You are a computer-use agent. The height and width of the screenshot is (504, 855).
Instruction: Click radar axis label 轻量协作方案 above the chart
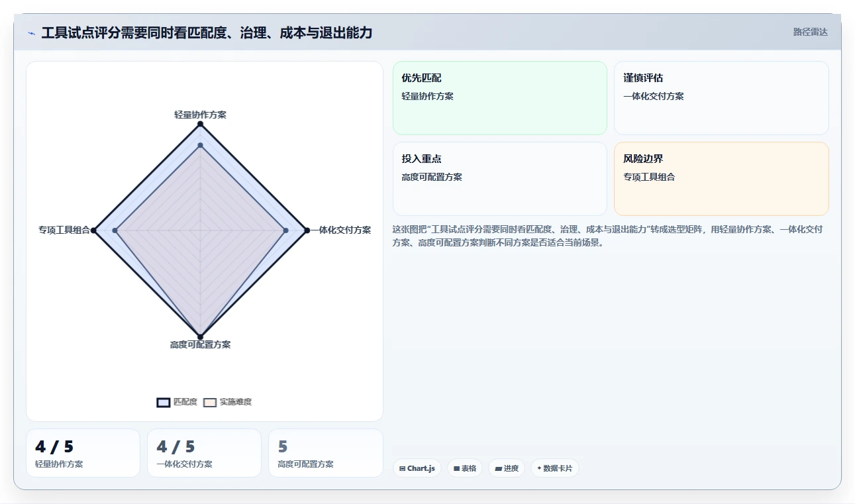(200, 115)
